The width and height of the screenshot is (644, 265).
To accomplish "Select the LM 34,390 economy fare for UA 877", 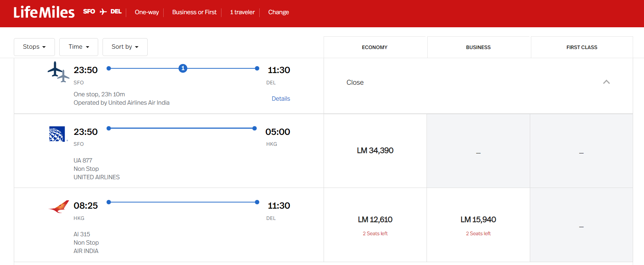I will tap(375, 150).
